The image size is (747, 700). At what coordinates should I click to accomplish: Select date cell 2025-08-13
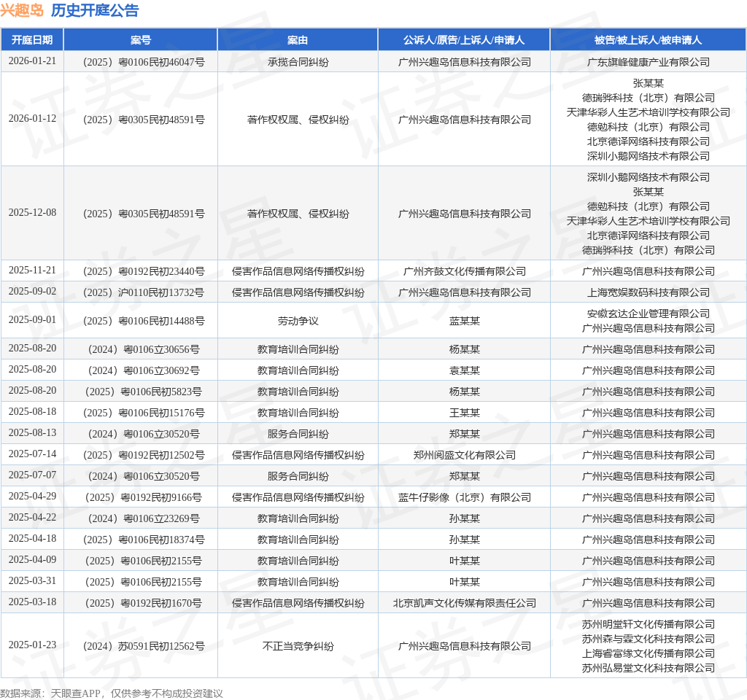(32, 433)
